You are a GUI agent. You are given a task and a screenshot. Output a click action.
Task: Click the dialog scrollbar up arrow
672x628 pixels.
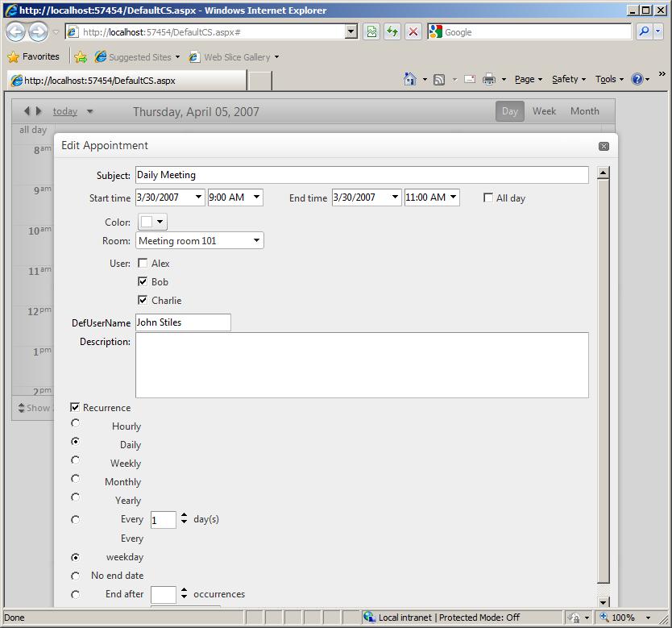[603, 173]
